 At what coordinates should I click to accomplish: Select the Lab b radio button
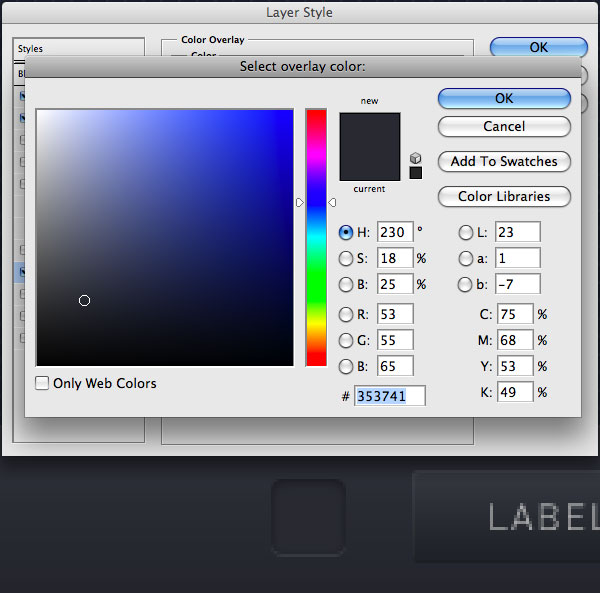pyautogui.click(x=465, y=284)
